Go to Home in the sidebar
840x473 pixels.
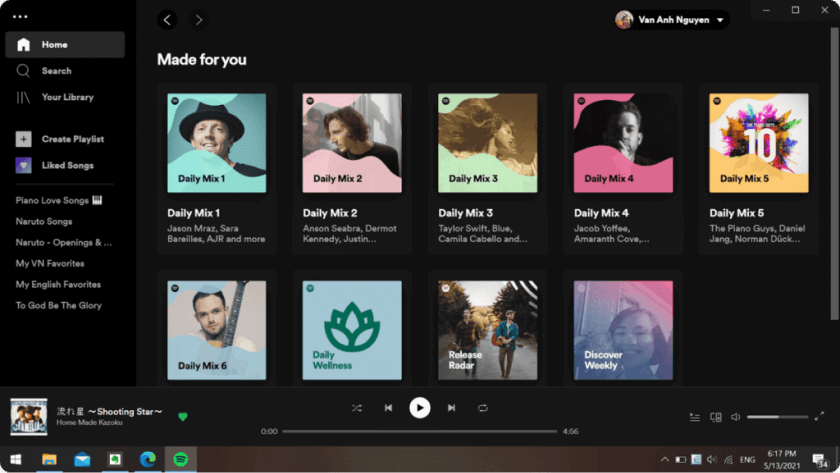65,44
